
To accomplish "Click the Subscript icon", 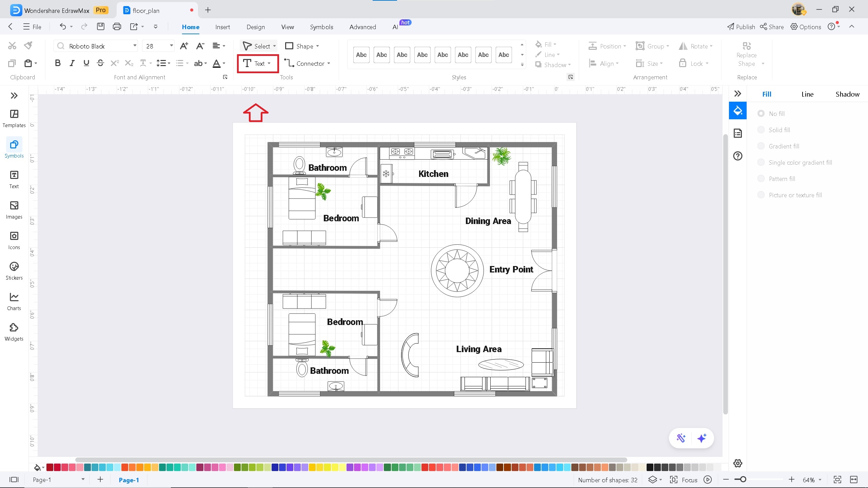I will click(129, 63).
